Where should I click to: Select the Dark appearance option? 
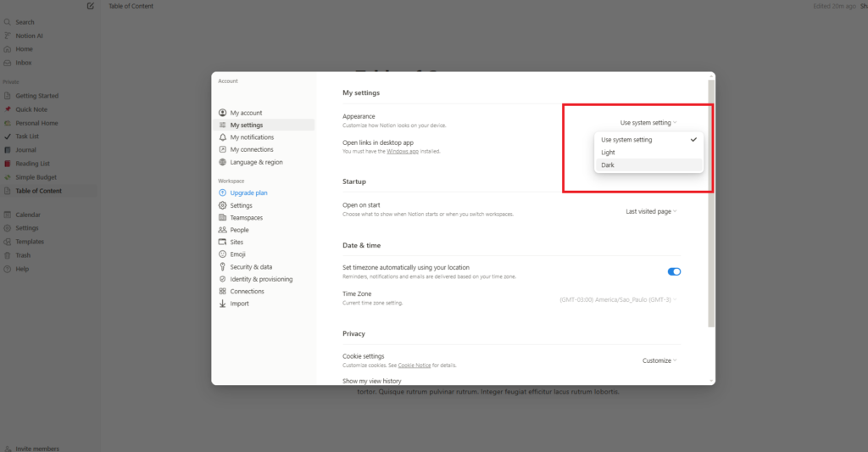click(648, 165)
